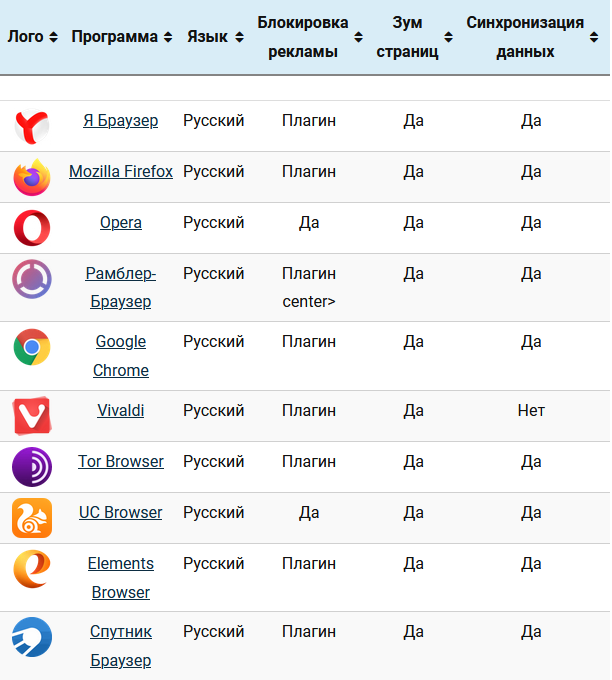
Task: Click the orange UC Browser logo icon
Action: tap(32, 518)
